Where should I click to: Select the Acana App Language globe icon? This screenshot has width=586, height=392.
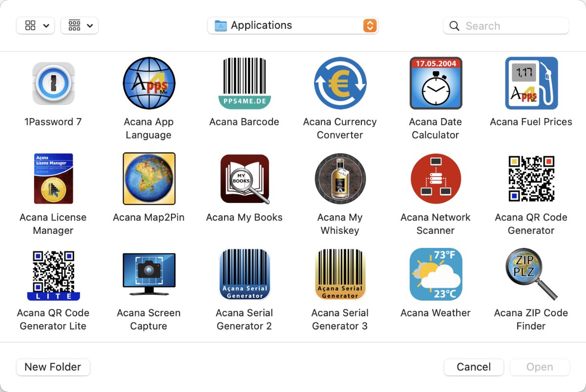[x=149, y=83]
